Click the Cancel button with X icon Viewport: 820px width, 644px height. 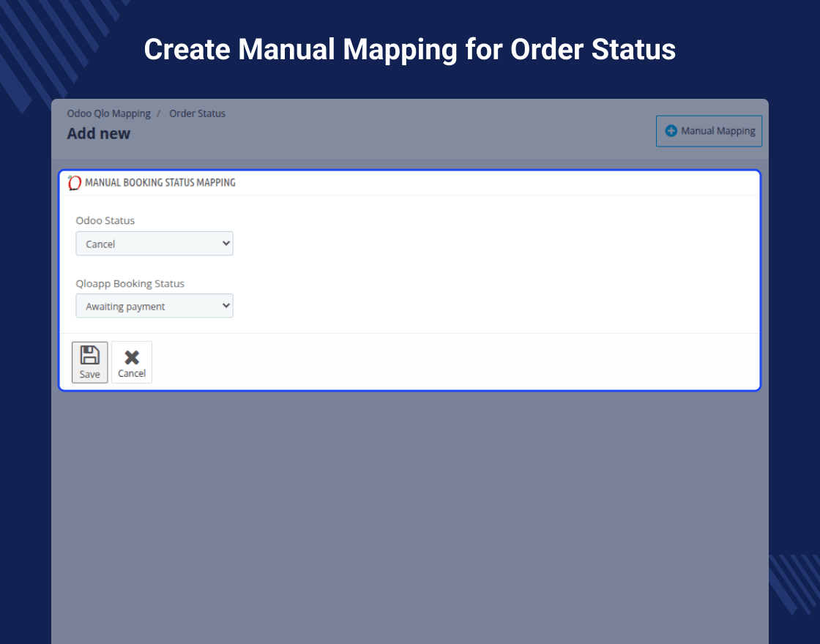tap(132, 362)
